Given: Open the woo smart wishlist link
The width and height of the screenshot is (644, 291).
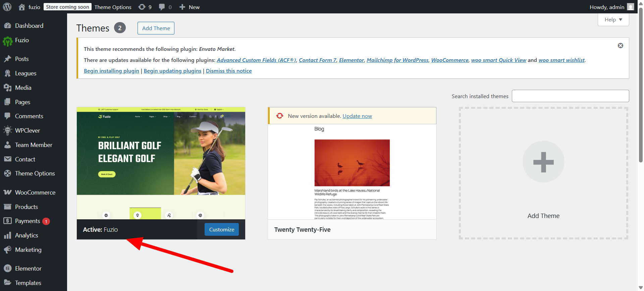Looking at the screenshot, I should pyautogui.click(x=561, y=60).
